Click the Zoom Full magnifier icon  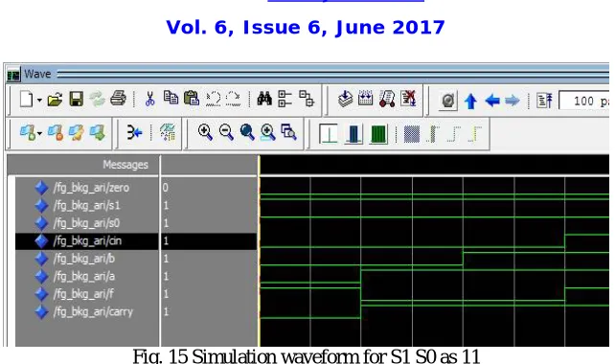pyautogui.click(x=247, y=132)
